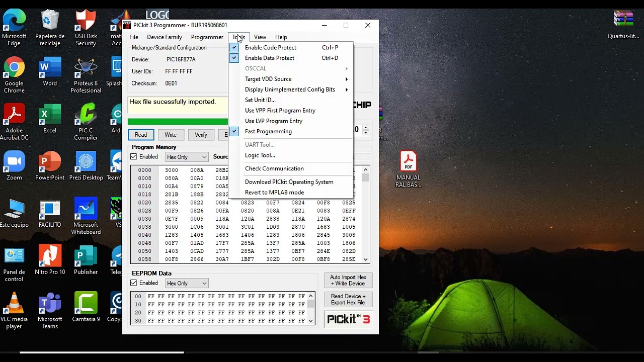Viewport: 644px width, 362px height.
Task: Open Quartus-lit archive icon
Action: click(623, 25)
